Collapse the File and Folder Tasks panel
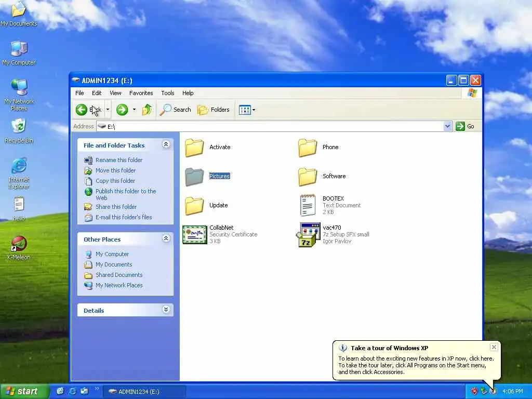532x399 pixels. pos(166,144)
